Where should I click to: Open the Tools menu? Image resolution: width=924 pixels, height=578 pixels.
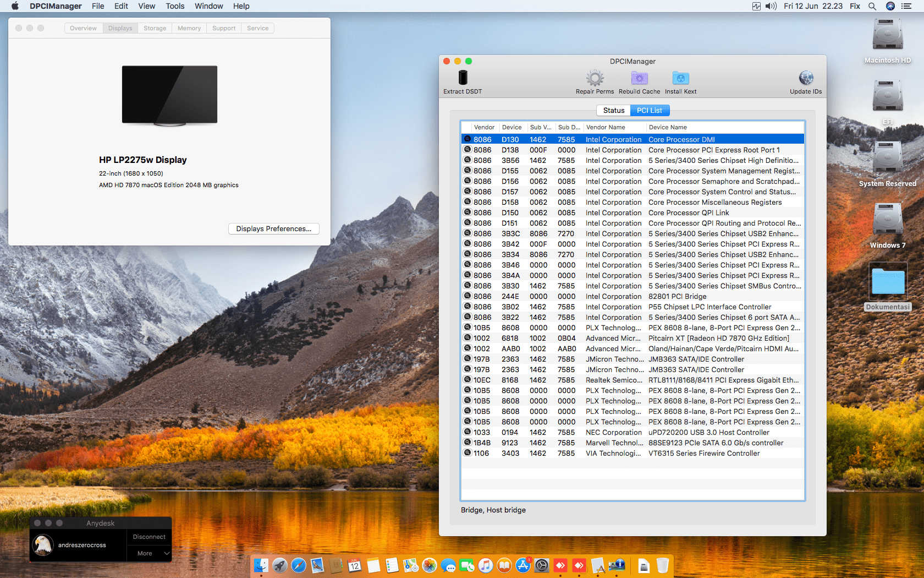175,6
